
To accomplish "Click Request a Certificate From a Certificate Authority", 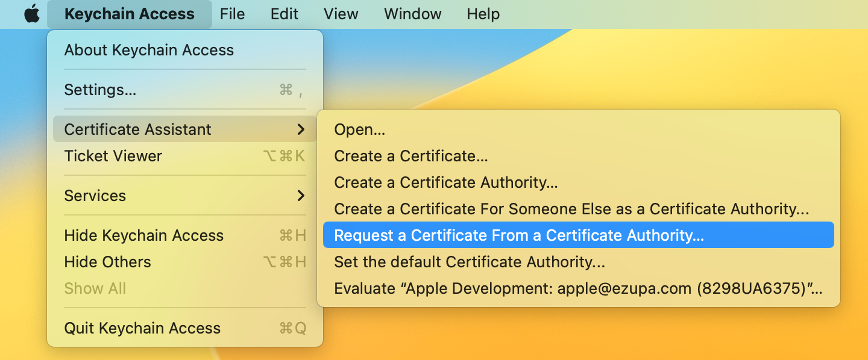I will (579, 235).
